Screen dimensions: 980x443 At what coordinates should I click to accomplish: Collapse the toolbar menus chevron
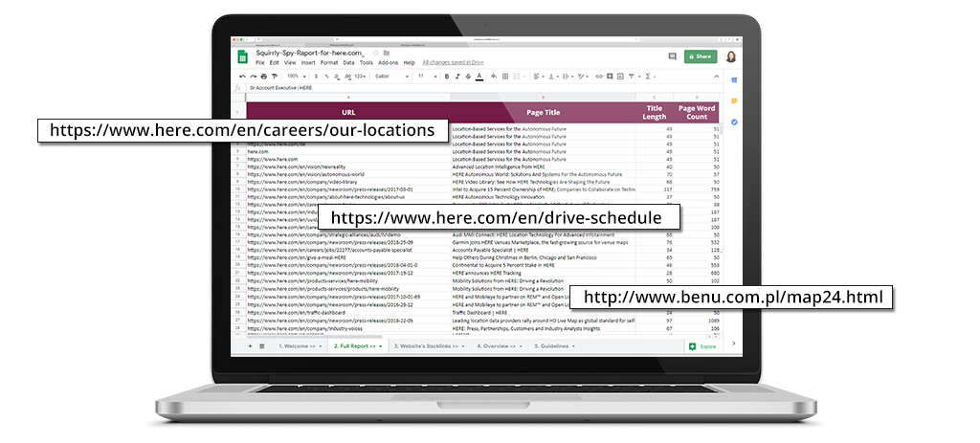tap(716, 77)
